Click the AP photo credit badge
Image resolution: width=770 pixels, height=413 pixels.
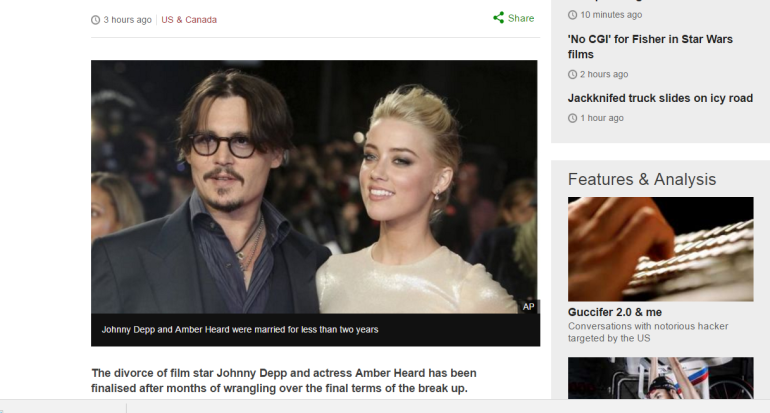click(x=529, y=306)
